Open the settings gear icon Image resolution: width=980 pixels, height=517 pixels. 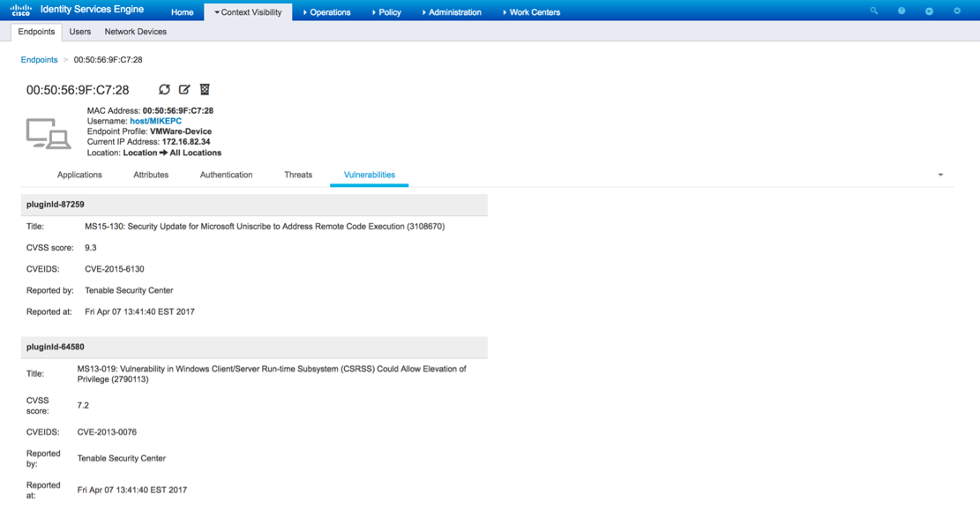point(957,11)
